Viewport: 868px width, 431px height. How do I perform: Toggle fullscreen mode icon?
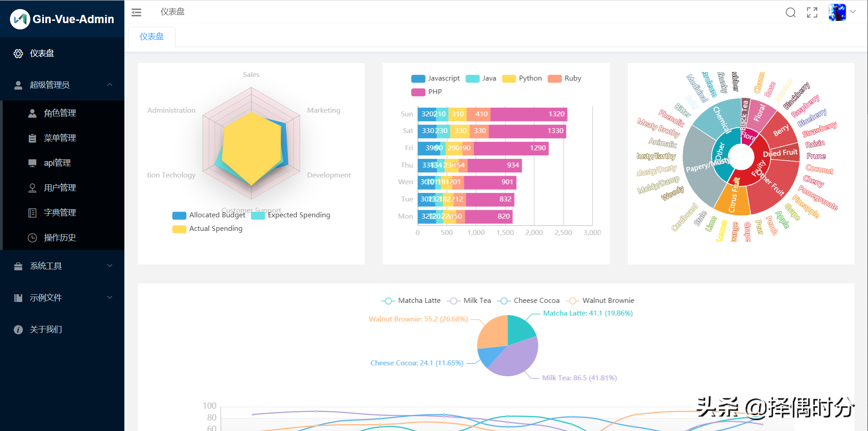[x=812, y=12]
